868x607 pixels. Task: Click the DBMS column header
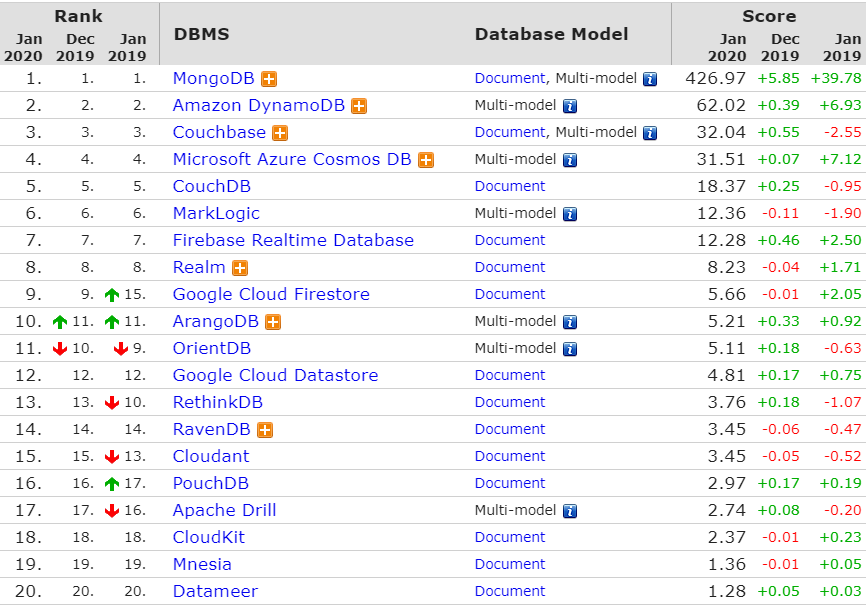[202, 34]
